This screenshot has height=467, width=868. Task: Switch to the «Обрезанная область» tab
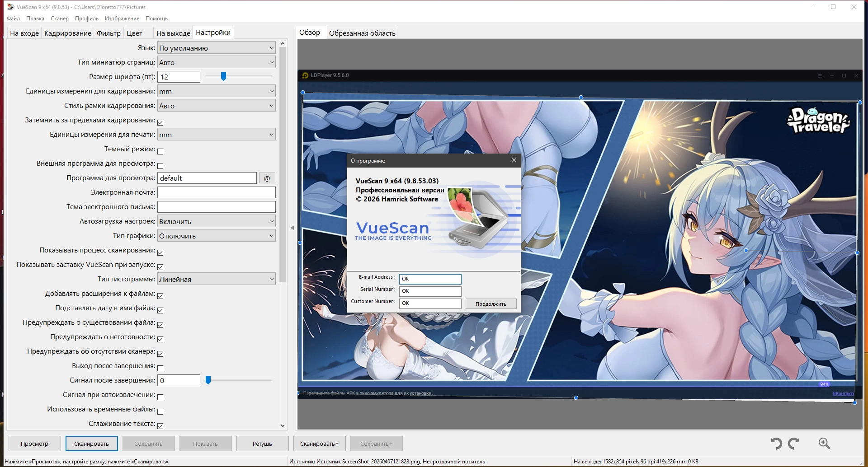(x=362, y=33)
